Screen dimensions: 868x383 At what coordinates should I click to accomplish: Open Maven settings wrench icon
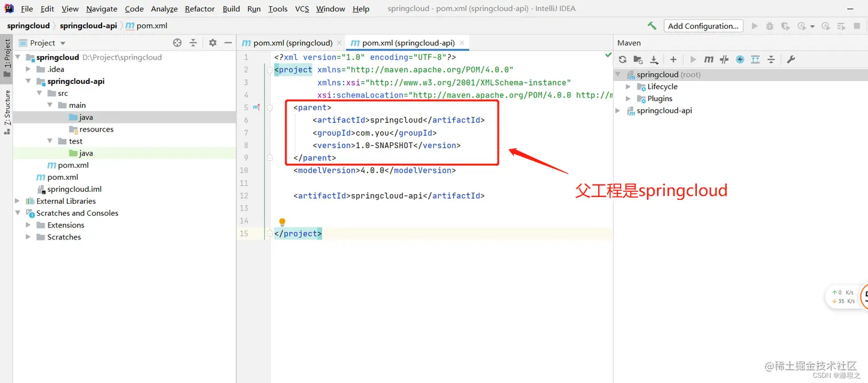pyautogui.click(x=790, y=59)
